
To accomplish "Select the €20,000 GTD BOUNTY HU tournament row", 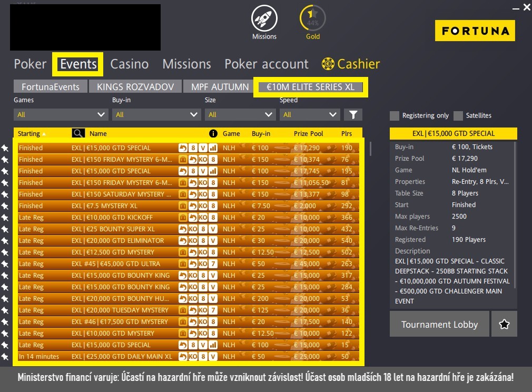I will point(188,298).
